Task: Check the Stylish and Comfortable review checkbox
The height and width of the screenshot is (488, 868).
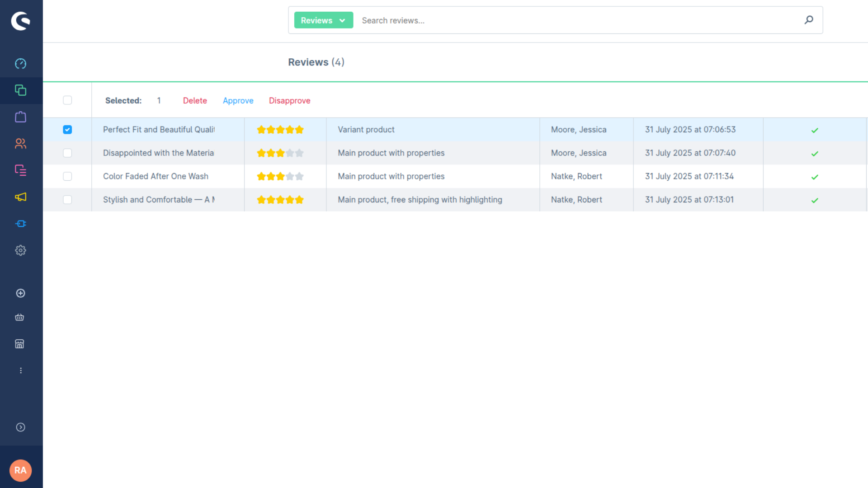Action: coord(67,200)
